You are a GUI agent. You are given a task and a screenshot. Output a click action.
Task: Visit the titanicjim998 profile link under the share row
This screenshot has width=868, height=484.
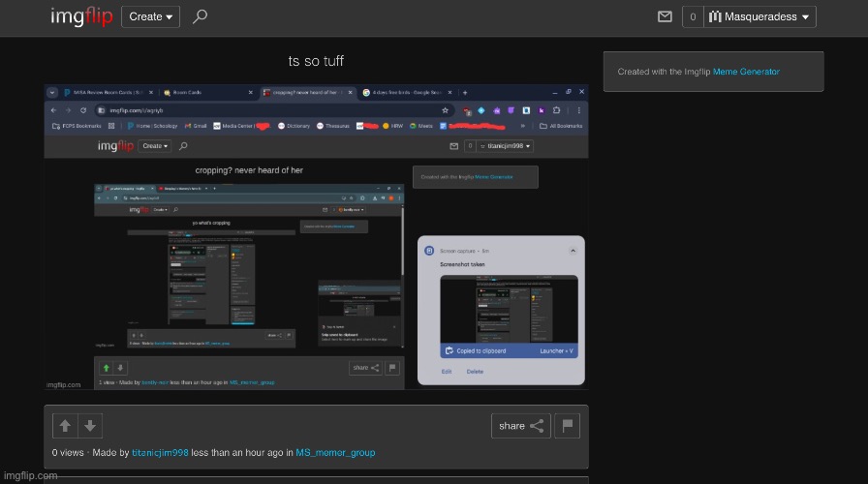(x=160, y=453)
